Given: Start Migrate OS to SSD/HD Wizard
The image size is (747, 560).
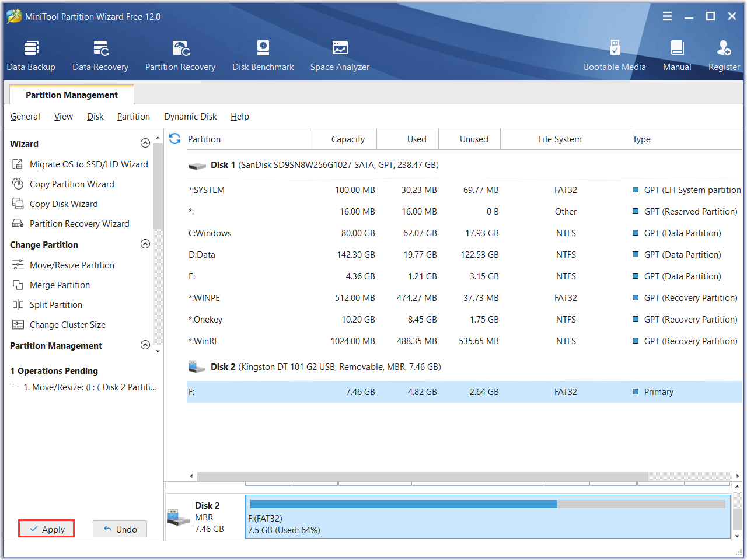Looking at the screenshot, I should tap(80, 164).
